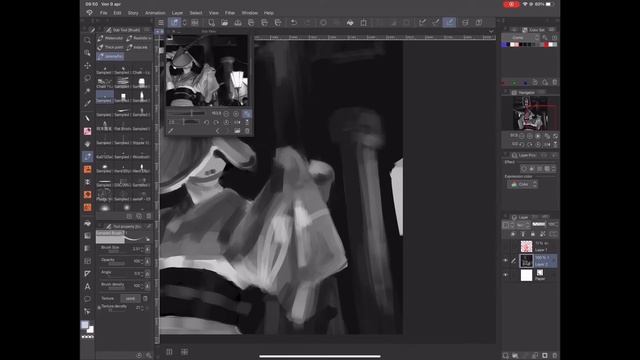Image resolution: width=640 pixels, height=360 pixels.
Task: Click the delete layer trash icon
Action: 554,356
